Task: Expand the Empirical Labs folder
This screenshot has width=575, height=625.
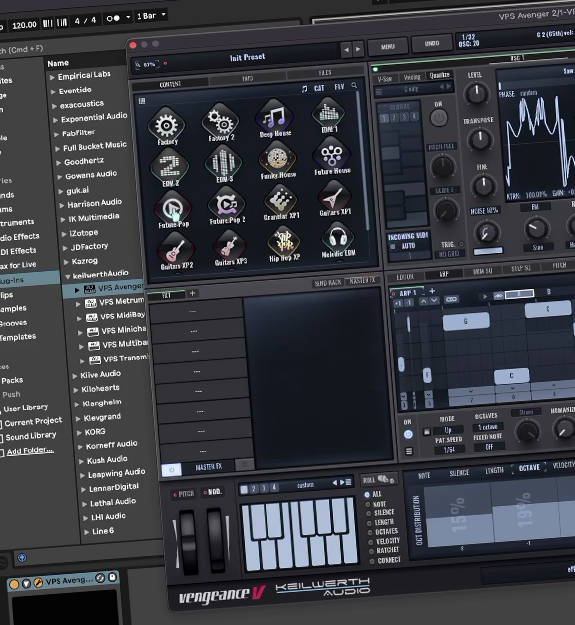Action: click(52, 77)
